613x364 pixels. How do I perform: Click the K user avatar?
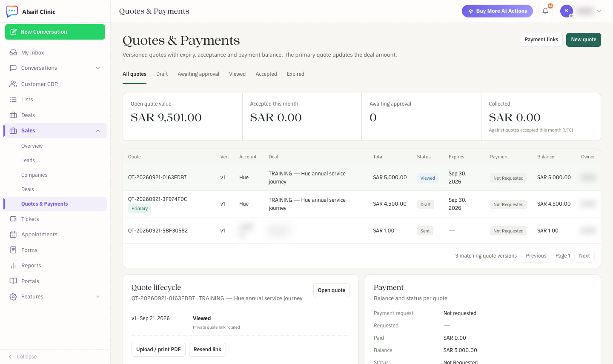567,11
